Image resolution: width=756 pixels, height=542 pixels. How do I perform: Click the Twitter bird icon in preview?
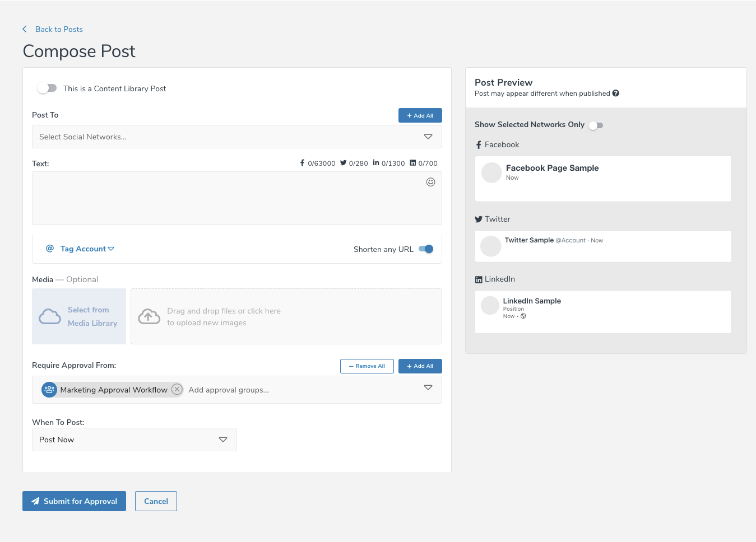[x=479, y=219]
